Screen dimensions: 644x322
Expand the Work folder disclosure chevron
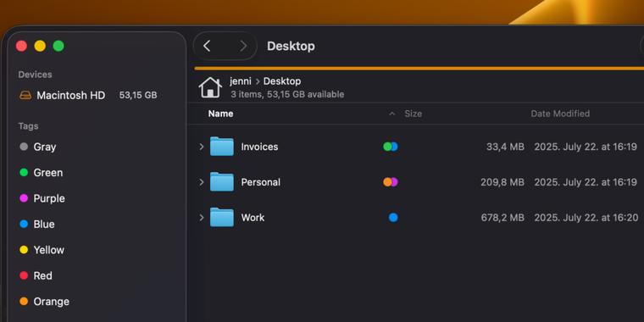point(202,217)
